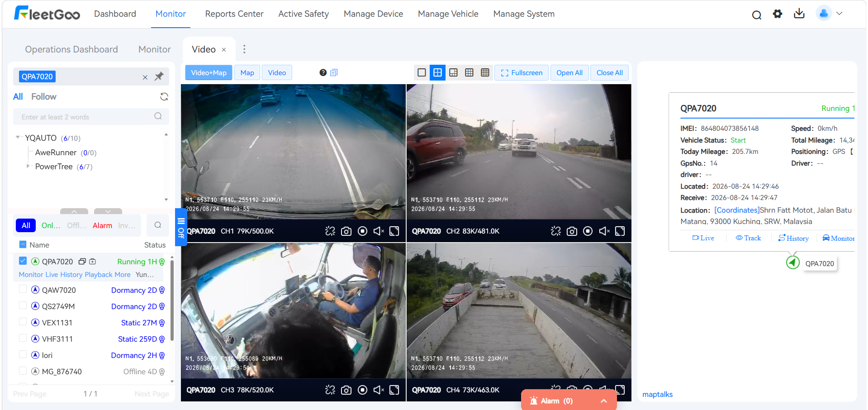The image size is (868, 410).
Task: Open settings gear icon in header
Action: coord(778,14)
